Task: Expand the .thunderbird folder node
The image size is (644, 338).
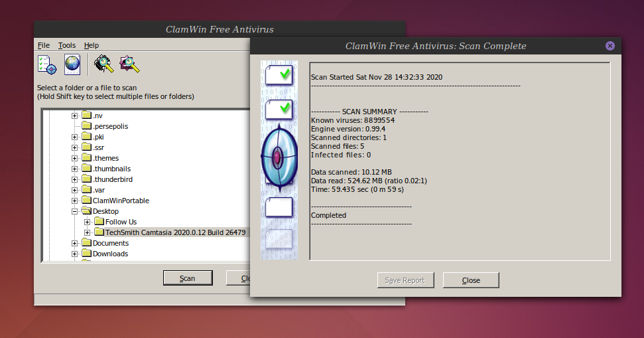Action: point(74,180)
